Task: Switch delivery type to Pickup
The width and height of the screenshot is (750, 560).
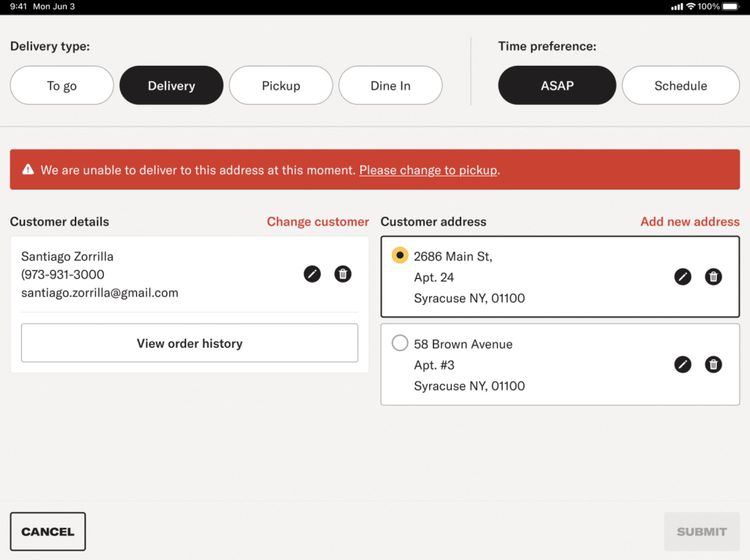Action: point(281,86)
